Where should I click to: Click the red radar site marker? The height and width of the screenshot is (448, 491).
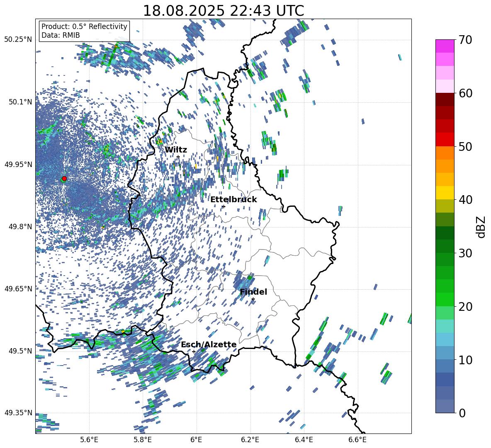coord(64,179)
